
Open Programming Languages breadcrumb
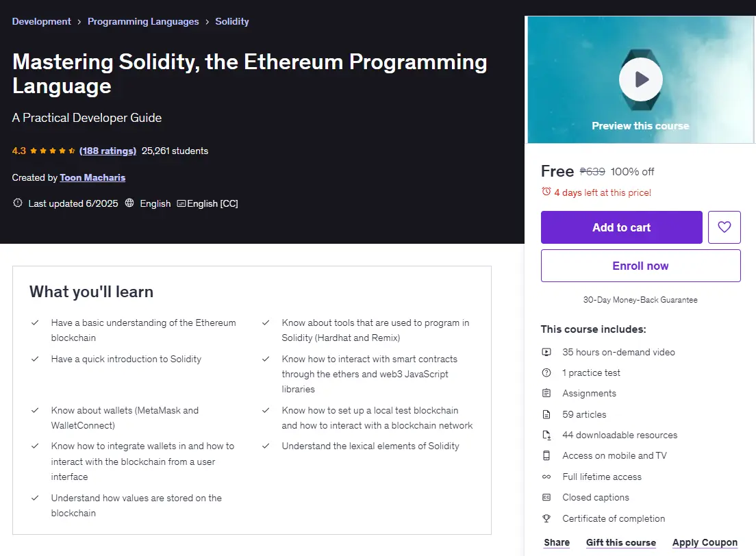coord(143,21)
